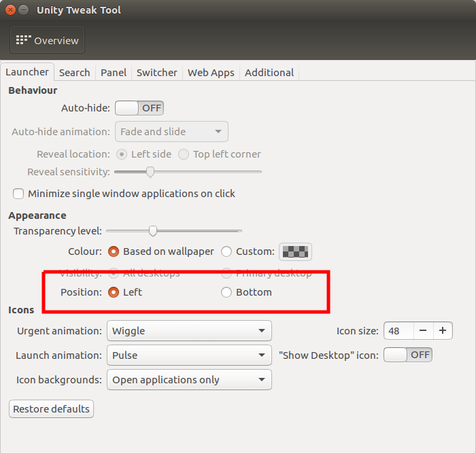This screenshot has width=476, height=454.
Task: Open the Custom colour swatch picker
Action: (x=295, y=251)
